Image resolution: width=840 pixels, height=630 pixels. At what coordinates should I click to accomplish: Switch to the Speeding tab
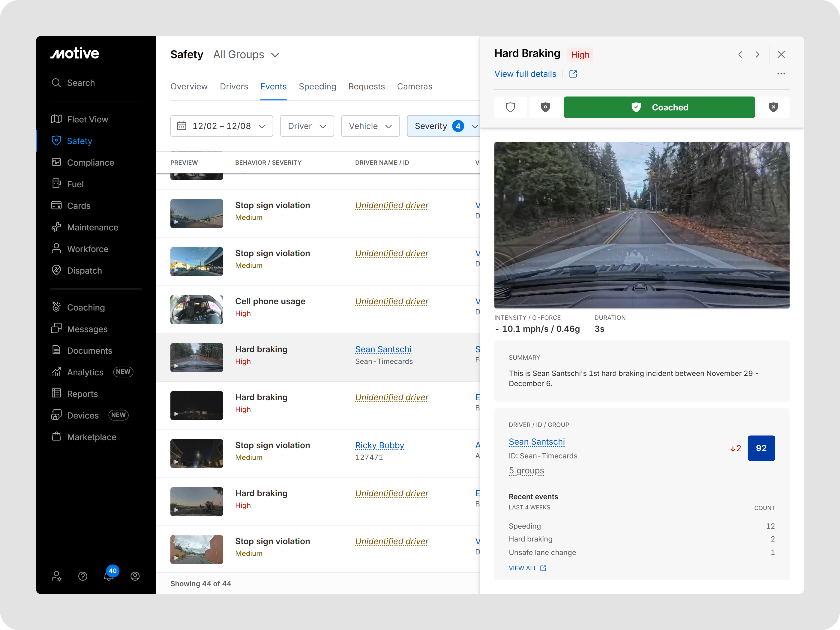[x=317, y=87]
